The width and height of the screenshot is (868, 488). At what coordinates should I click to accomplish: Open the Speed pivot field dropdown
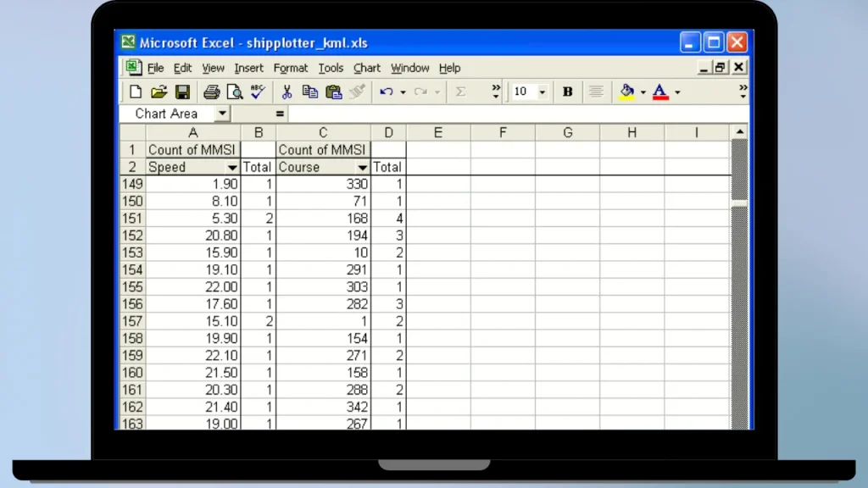[232, 167]
